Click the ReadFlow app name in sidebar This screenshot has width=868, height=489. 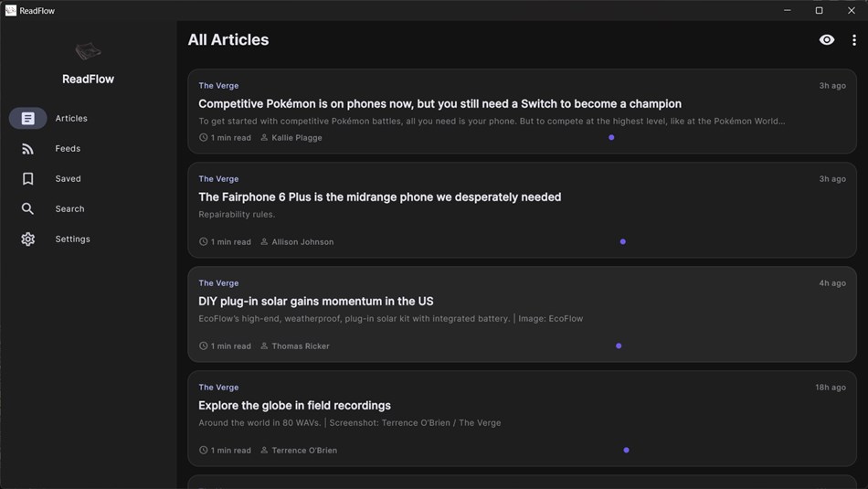tap(88, 80)
